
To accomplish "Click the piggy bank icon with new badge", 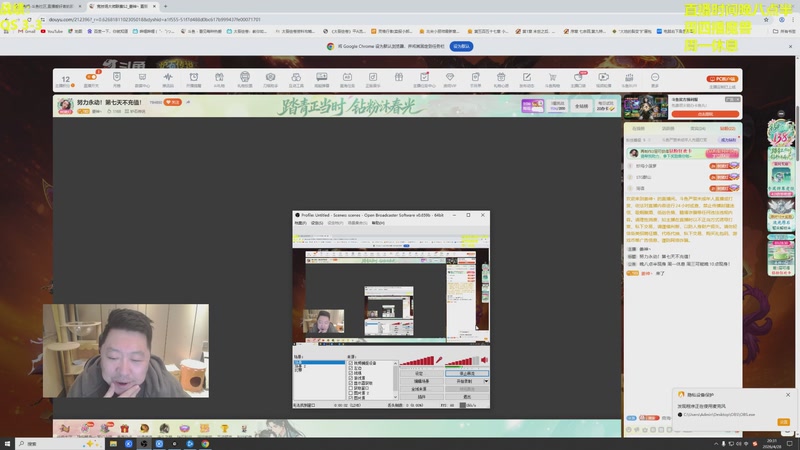I will click(x=578, y=77).
